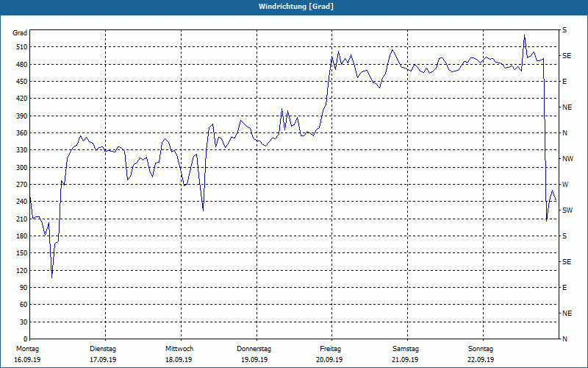Click the 'SW' compass direction label
The height and width of the screenshot is (368, 588).
pyautogui.click(x=567, y=210)
